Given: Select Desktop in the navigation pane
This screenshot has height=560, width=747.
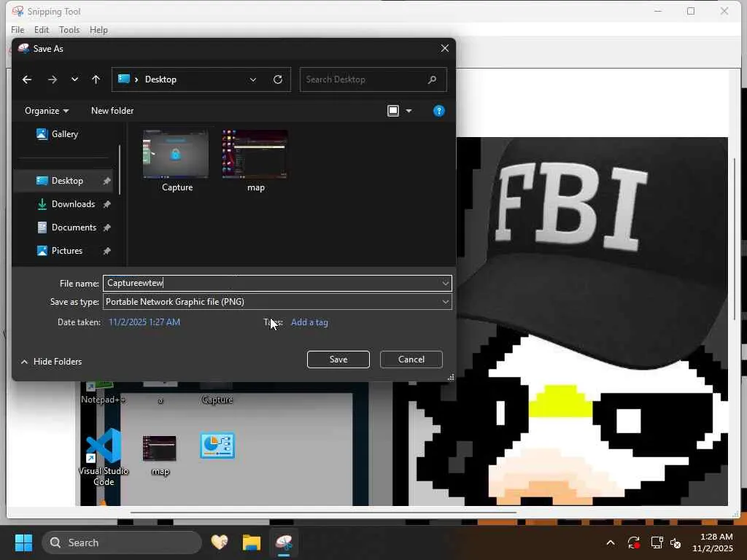Looking at the screenshot, I should (x=63, y=181).
